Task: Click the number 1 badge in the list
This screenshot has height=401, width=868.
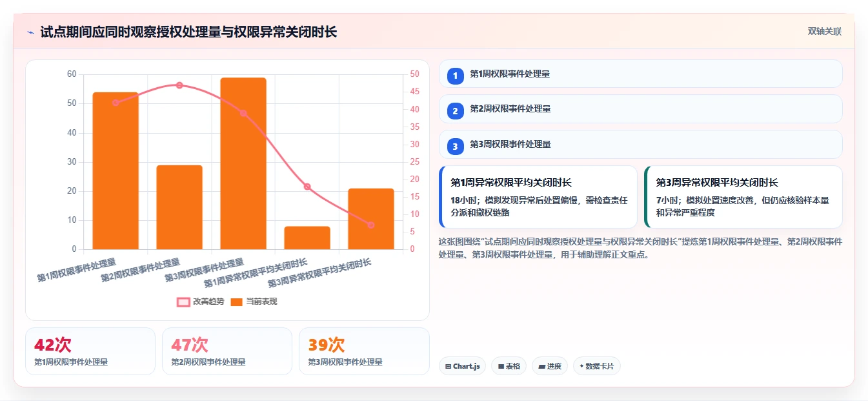Action: click(455, 76)
